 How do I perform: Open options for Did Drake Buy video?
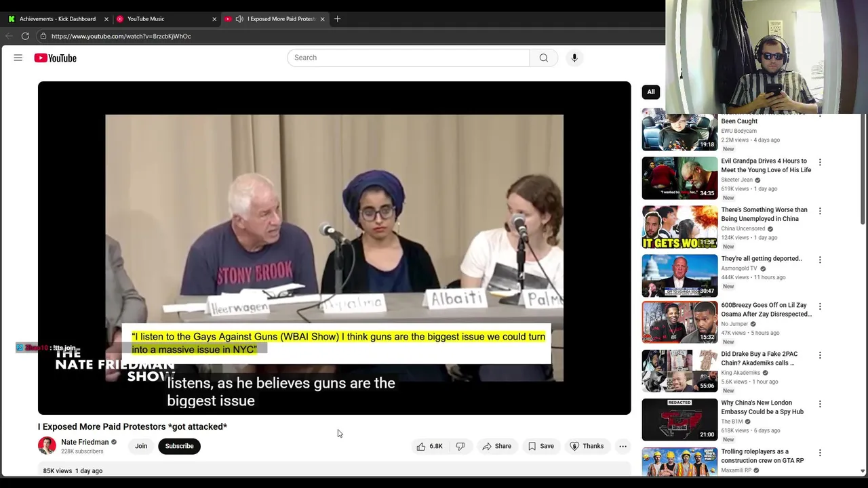pyautogui.click(x=820, y=355)
